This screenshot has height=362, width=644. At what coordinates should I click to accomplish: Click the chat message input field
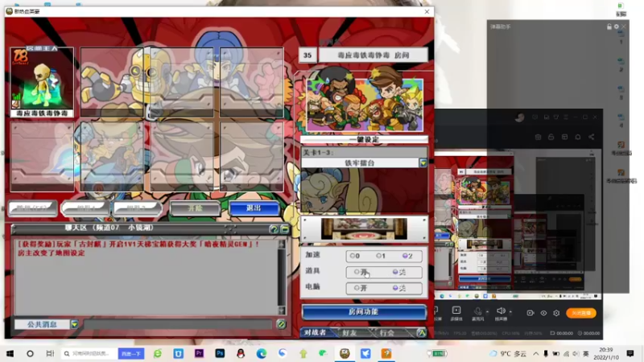click(x=178, y=324)
